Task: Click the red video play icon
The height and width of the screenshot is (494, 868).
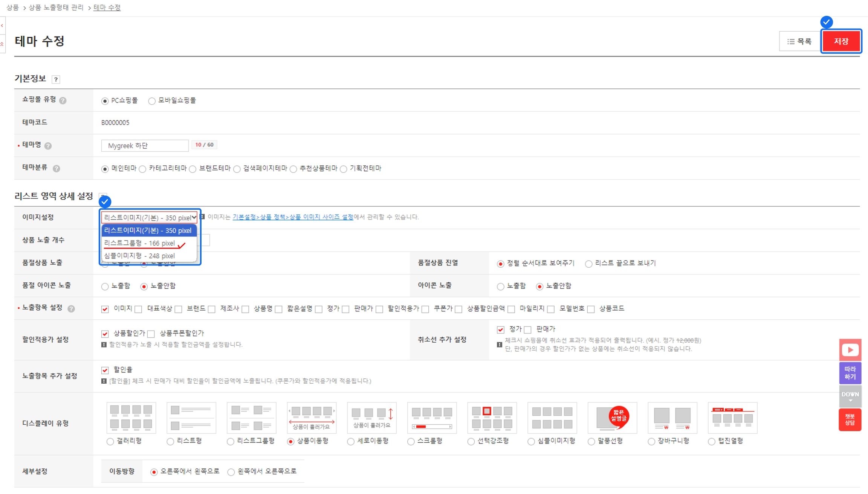Action: coord(850,350)
